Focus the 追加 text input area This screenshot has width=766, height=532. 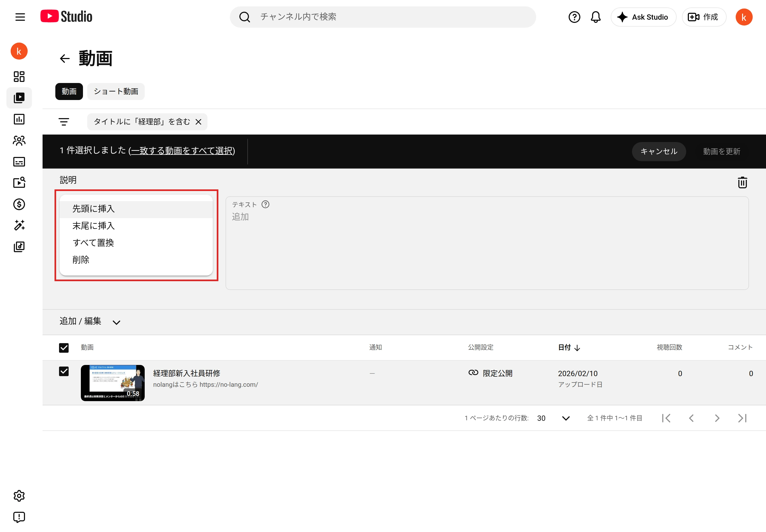(487, 243)
